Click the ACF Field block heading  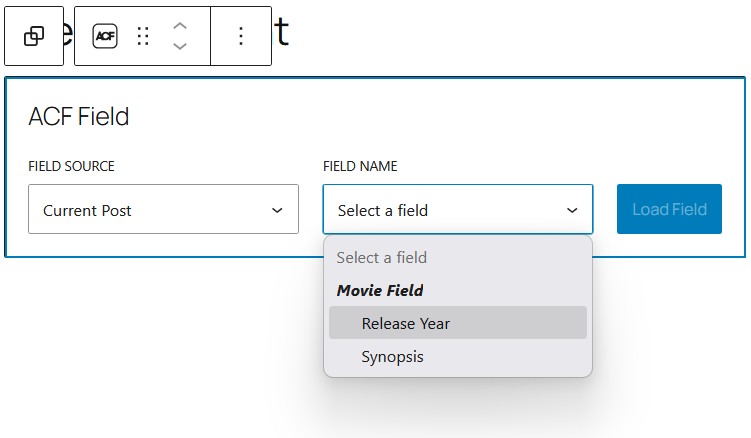79,117
